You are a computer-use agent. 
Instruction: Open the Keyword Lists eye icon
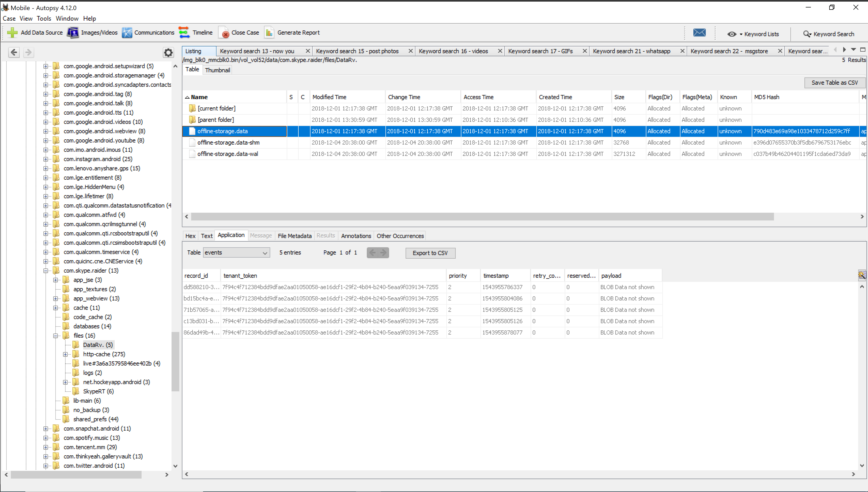coord(732,34)
